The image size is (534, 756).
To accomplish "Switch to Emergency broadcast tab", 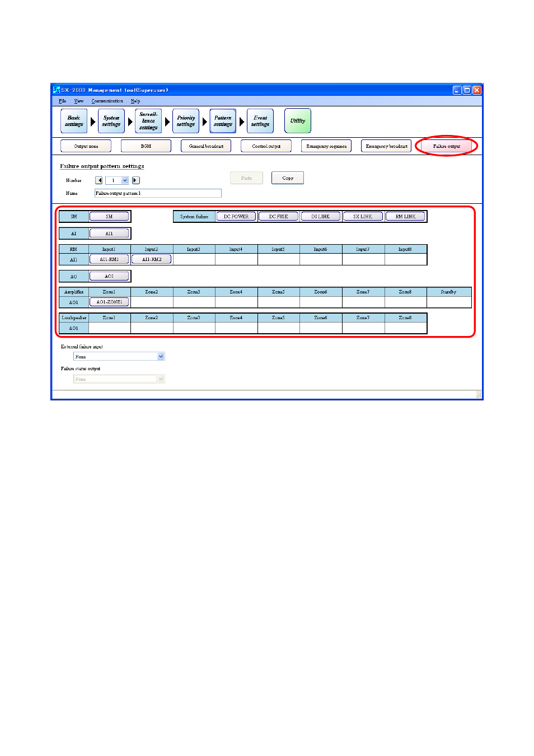I will (x=386, y=146).
